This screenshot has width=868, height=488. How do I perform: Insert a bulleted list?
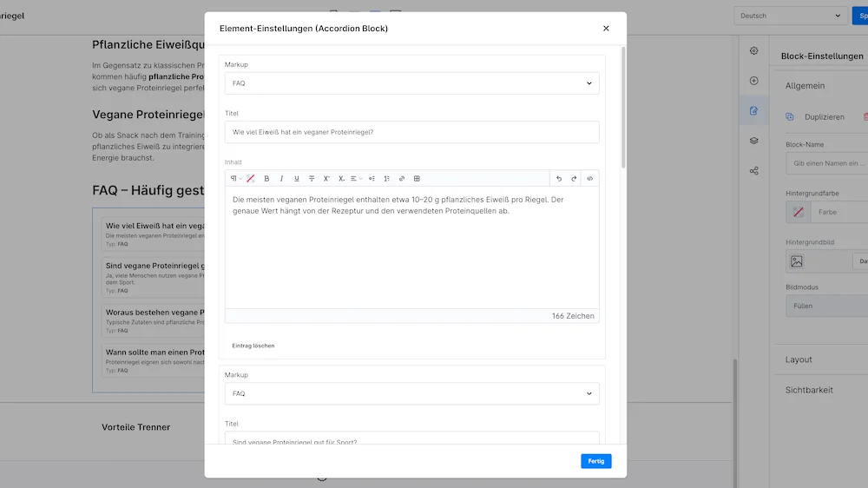(x=372, y=178)
